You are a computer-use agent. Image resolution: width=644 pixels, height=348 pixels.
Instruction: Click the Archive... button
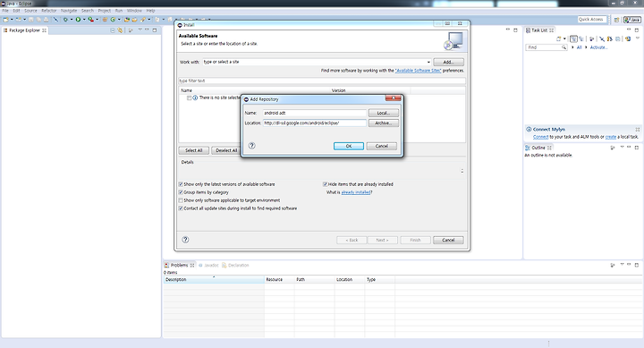point(383,123)
